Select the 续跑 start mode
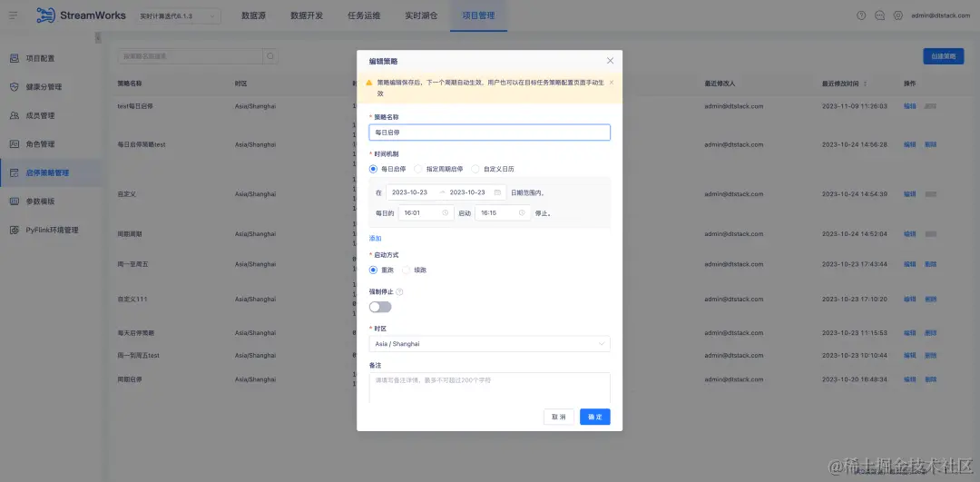980x482 pixels. coord(406,271)
